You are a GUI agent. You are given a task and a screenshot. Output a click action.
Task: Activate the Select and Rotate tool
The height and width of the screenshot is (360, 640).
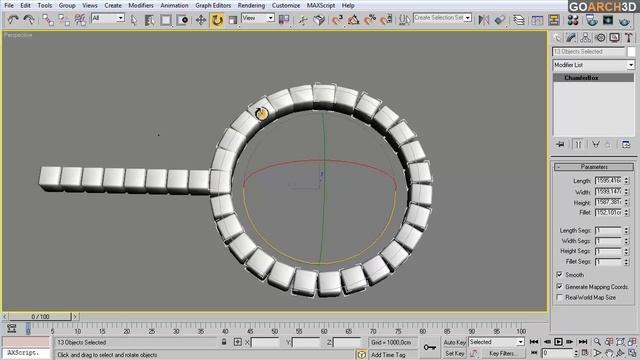(x=217, y=20)
